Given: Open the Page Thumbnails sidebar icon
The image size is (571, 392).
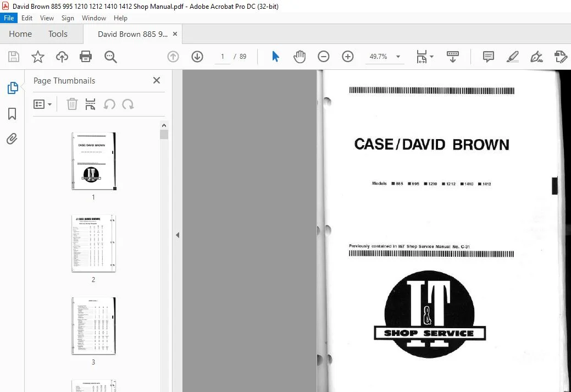Looking at the screenshot, I should point(13,88).
